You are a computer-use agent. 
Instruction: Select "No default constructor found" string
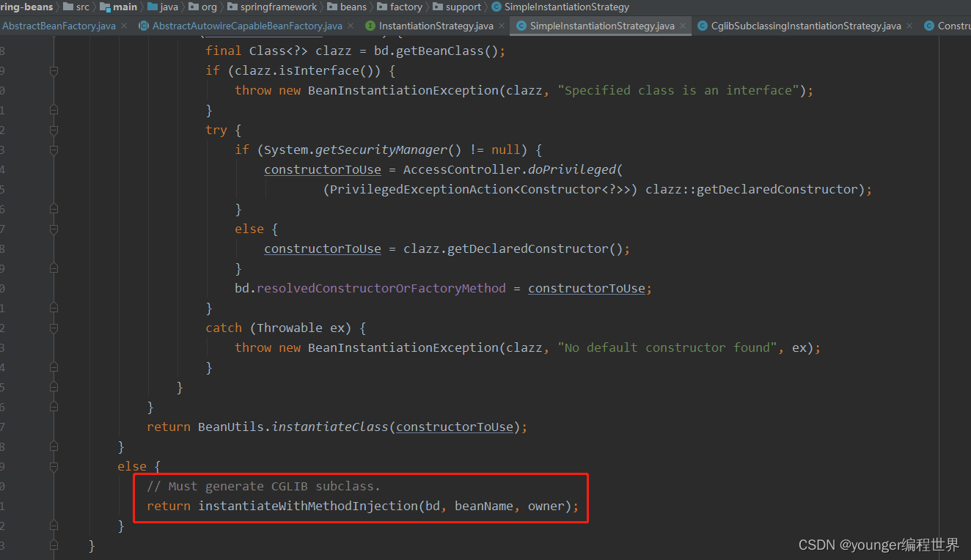click(x=667, y=347)
